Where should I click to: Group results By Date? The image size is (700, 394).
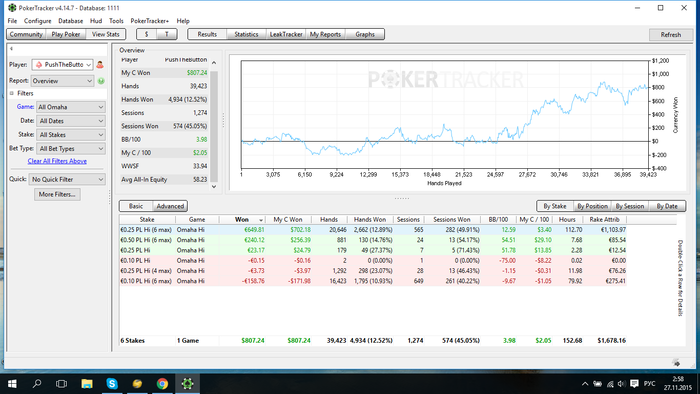click(x=667, y=206)
